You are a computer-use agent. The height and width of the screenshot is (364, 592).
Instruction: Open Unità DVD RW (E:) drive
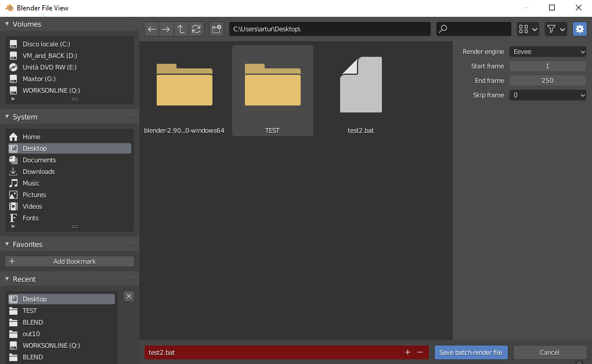coord(70,67)
